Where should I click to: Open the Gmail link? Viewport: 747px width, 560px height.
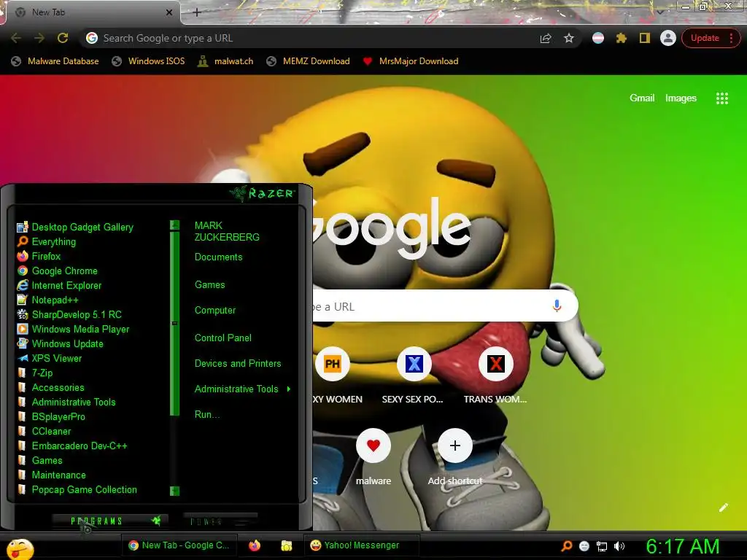[642, 98]
